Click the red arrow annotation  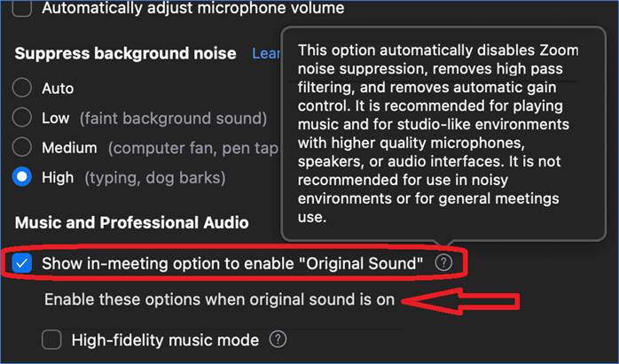pyautogui.click(x=459, y=301)
